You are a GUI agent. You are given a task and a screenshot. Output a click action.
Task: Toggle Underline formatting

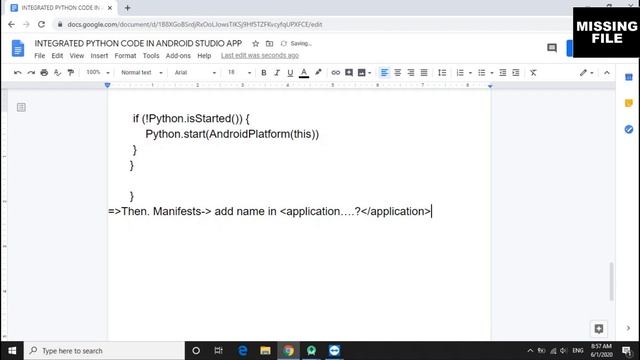[290, 73]
